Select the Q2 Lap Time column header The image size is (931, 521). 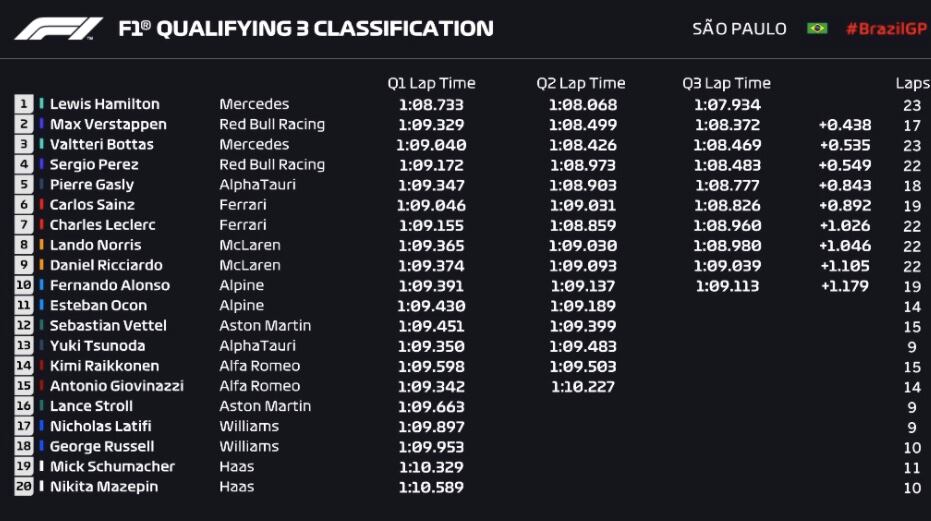[x=581, y=84]
